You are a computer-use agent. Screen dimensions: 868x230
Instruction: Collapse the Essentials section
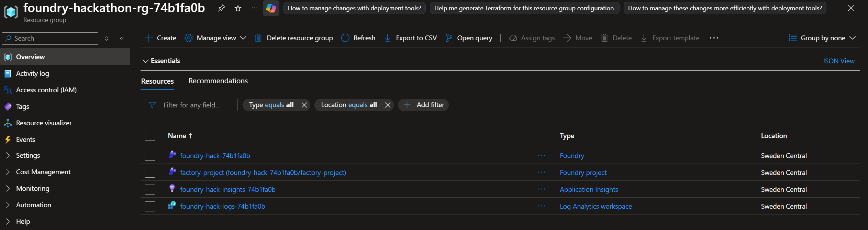click(161, 61)
